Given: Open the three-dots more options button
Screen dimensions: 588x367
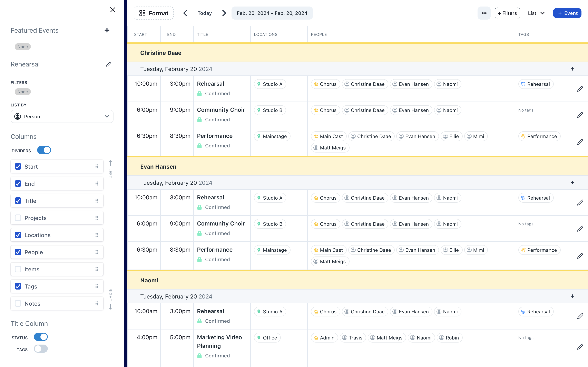Looking at the screenshot, I should tap(484, 13).
